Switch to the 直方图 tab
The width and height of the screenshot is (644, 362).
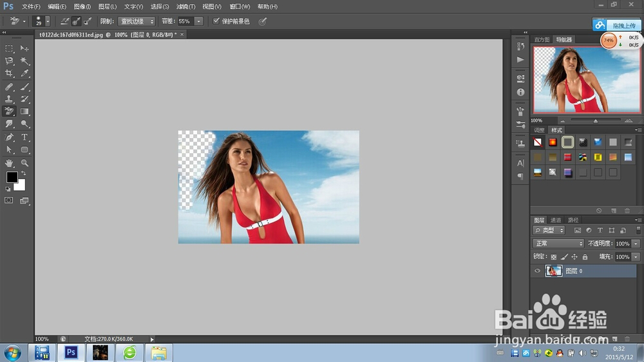(542, 40)
